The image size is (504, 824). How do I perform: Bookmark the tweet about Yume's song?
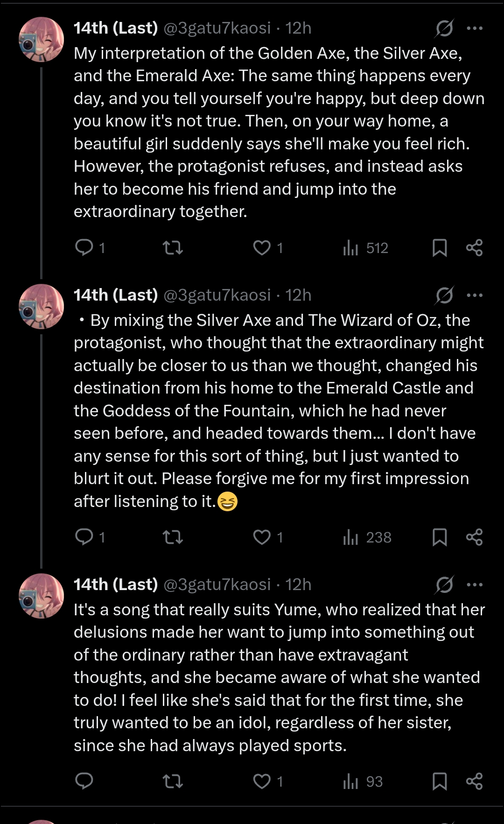(440, 781)
